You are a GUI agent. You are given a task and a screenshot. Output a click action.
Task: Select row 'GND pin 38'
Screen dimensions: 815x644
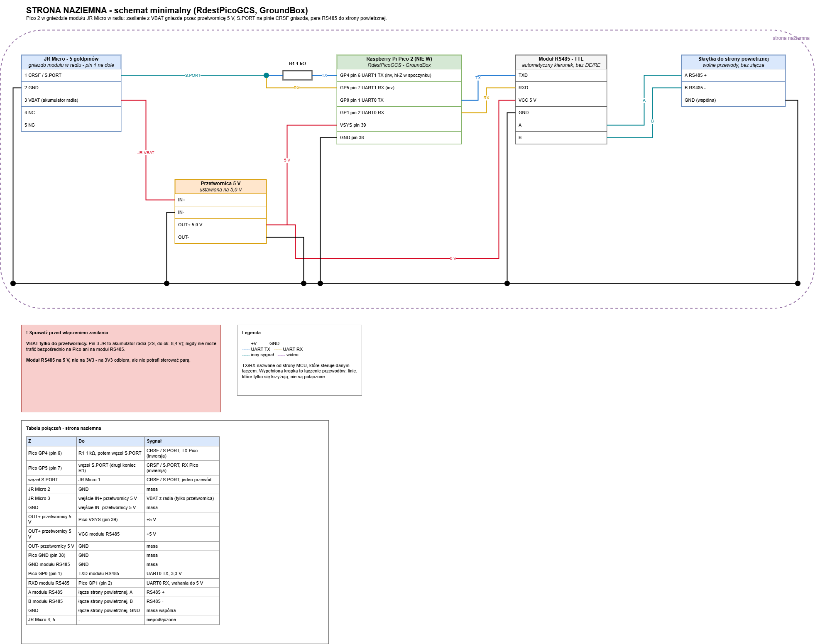click(x=399, y=137)
